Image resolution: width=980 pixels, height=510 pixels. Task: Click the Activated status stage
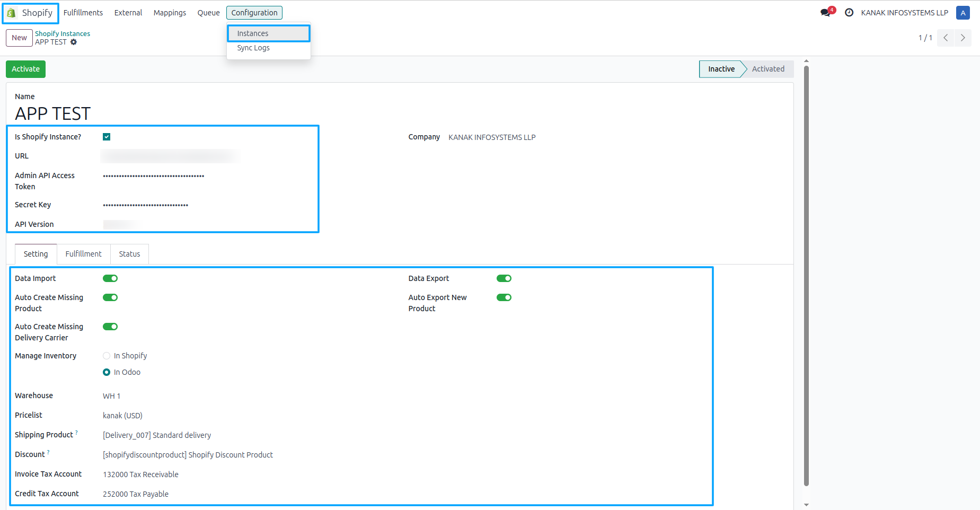[768, 69]
